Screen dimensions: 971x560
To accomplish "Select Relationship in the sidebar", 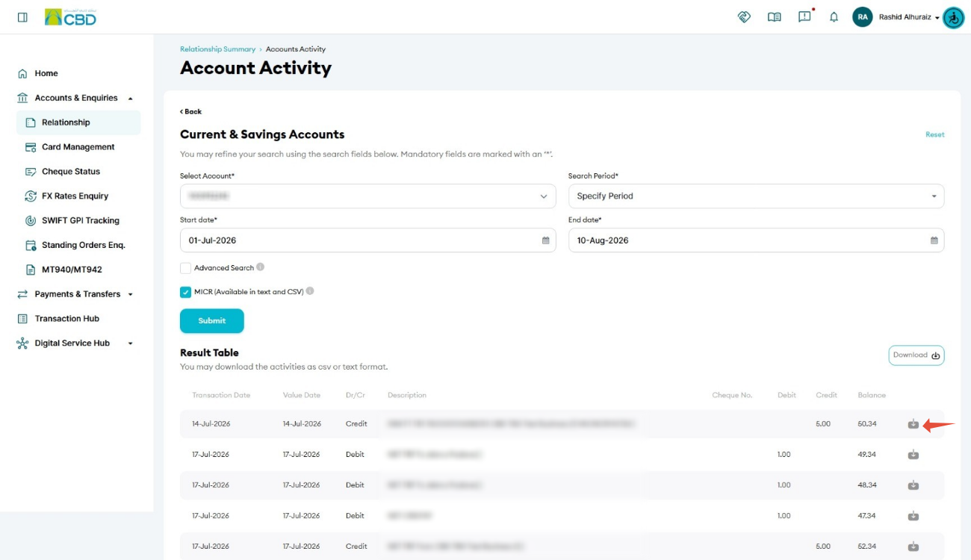I will pos(78,122).
